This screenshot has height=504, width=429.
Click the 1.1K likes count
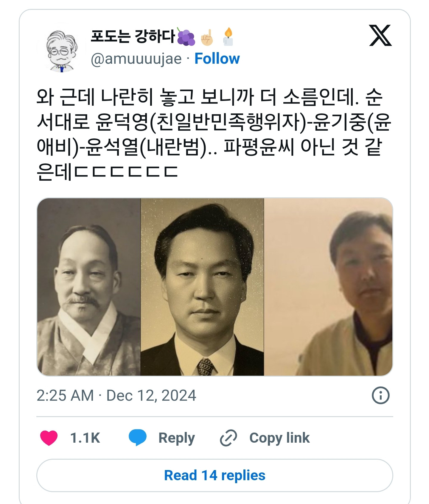pyautogui.click(x=85, y=438)
